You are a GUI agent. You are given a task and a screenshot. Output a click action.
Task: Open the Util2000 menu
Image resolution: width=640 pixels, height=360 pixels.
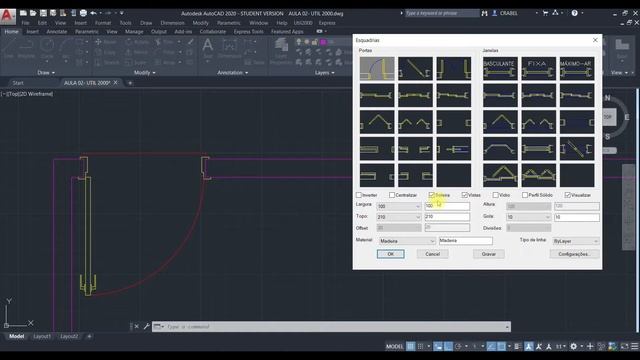(303, 23)
